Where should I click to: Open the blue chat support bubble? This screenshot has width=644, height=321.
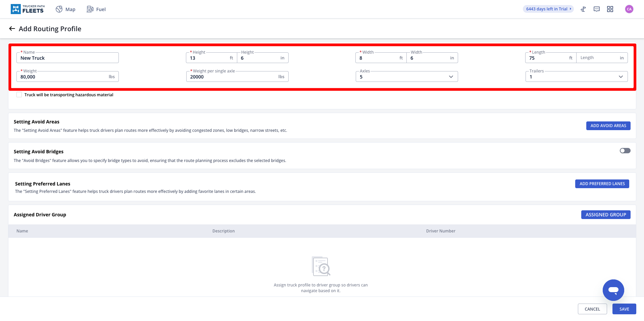tap(613, 290)
